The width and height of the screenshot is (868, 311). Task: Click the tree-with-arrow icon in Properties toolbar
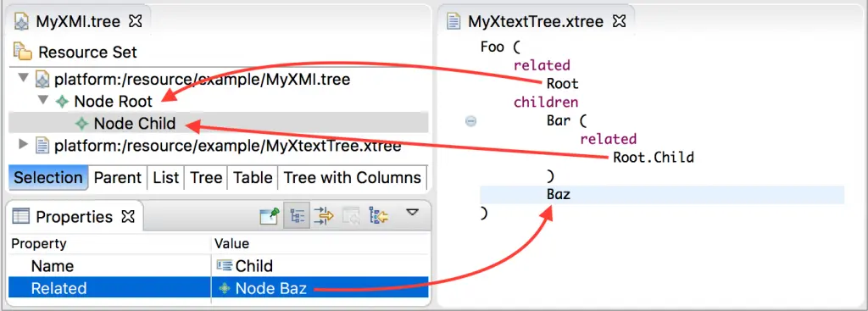point(378,216)
